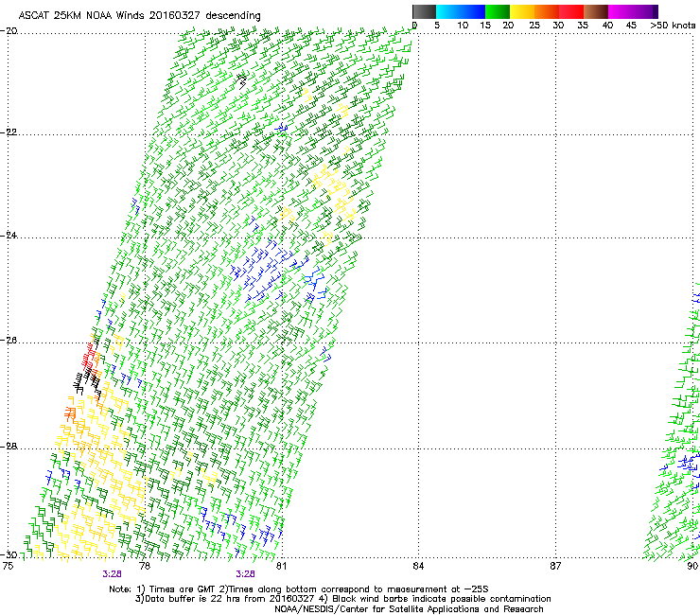Click the purple '3:28' time near longitude 77
Image resolution: width=700 pixels, height=615 pixels.
[112, 574]
